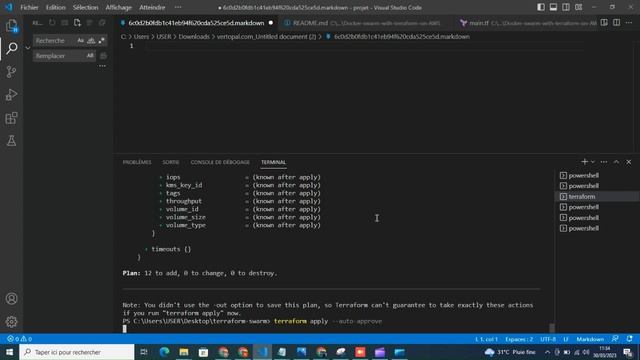Screen dimensions: 640x360
Task: Open the Search view in activity bar
Action: click(x=11, y=48)
